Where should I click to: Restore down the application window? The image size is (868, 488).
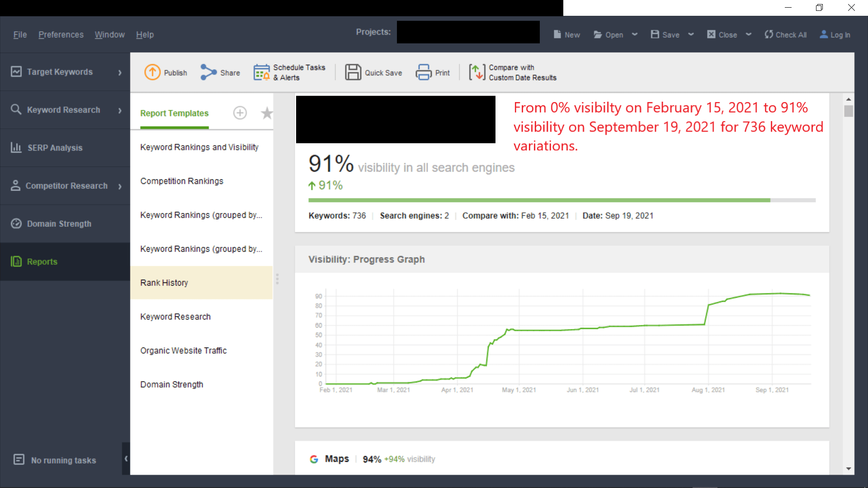click(x=819, y=8)
